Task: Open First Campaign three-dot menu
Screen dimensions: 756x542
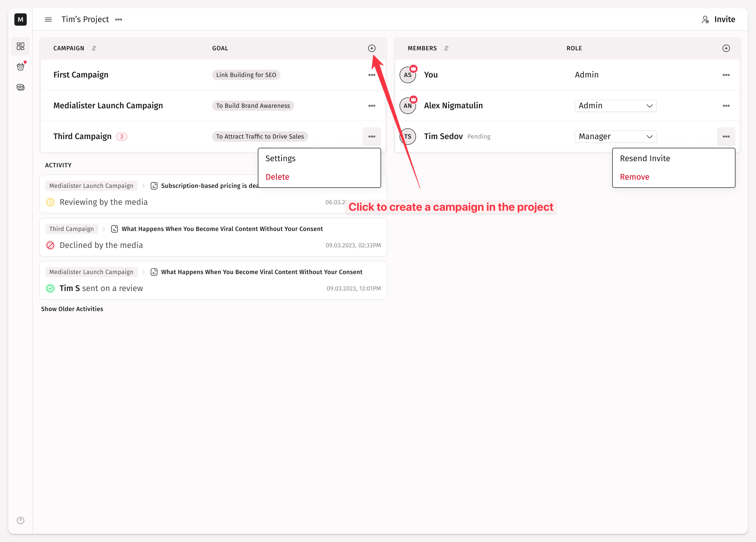Action: pyautogui.click(x=372, y=75)
